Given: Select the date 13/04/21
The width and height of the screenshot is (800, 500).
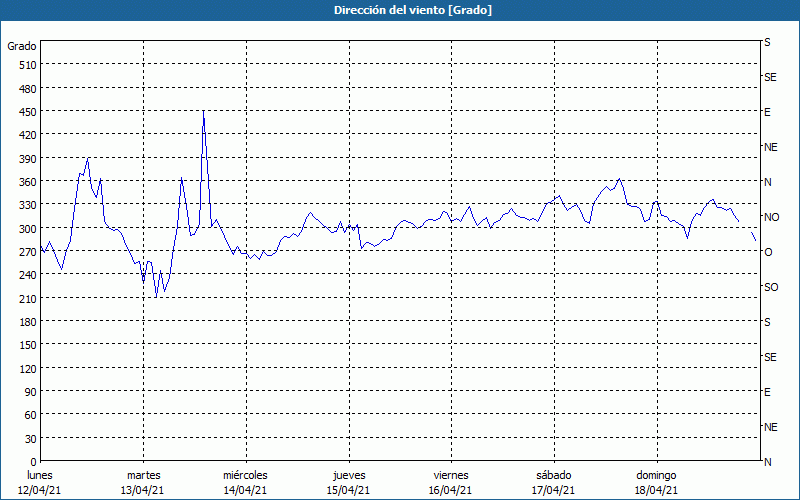Looking at the screenshot, I should (x=143, y=490).
